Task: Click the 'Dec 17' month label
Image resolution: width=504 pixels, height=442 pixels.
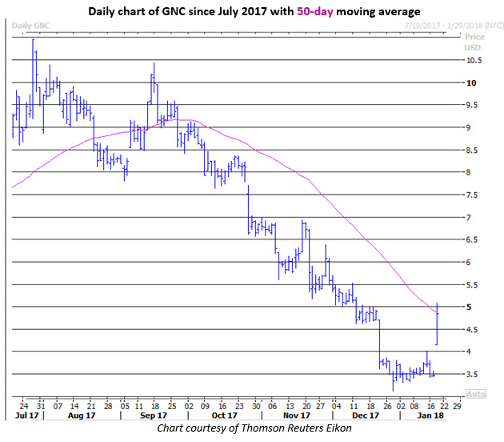Action: (x=366, y=416)
